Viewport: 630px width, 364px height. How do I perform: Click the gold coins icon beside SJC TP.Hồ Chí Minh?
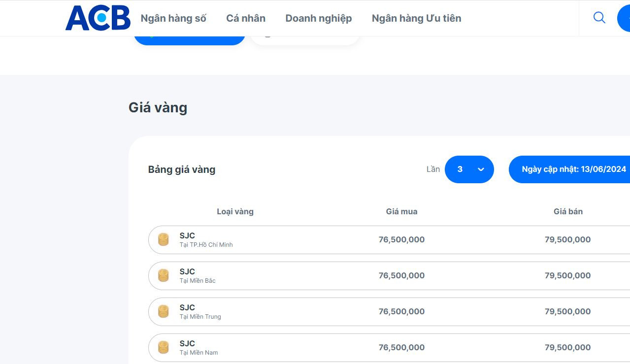(163, 239)
